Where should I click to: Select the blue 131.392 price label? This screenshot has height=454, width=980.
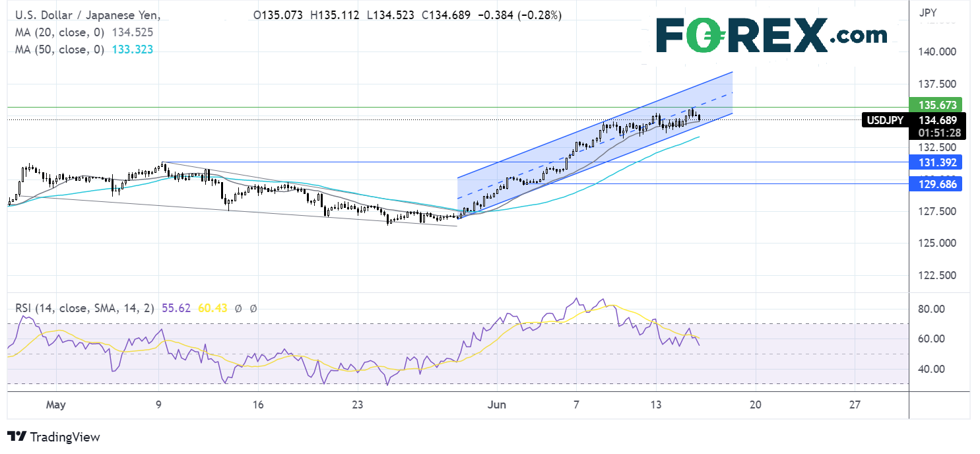pyautogui.click(x=935, y=162)
